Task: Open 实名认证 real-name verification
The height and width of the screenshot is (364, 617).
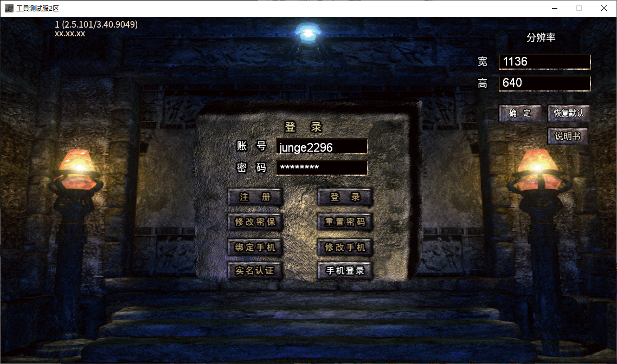Action: click(255, 270)
